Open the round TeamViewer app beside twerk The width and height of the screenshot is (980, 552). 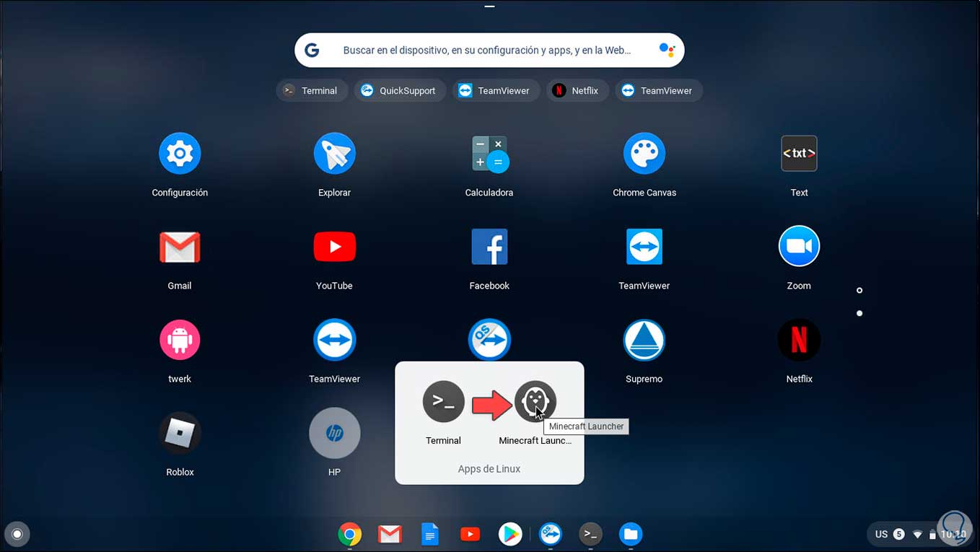tap(335, 340)
